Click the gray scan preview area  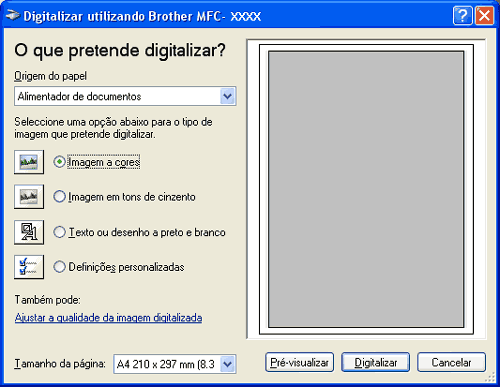pyautogui.click(x=366, y=189)
